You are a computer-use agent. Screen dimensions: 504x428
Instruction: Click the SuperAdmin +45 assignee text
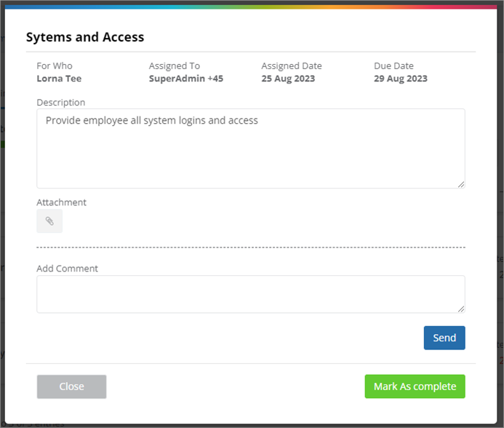[186, 79]
